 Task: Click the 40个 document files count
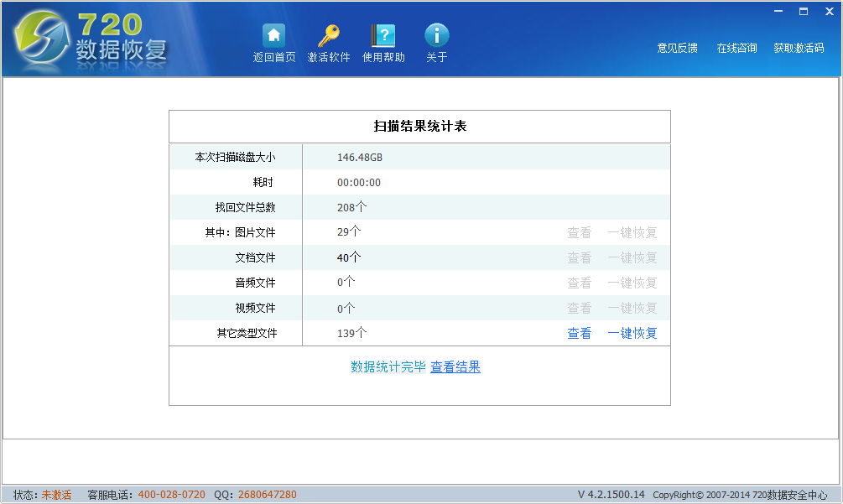(349, 257)
